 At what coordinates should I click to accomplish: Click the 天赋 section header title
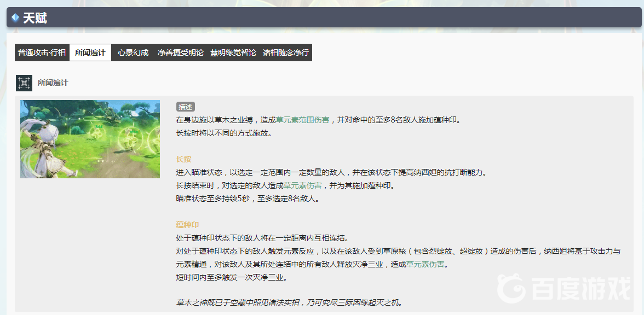(x=35, y=18)
